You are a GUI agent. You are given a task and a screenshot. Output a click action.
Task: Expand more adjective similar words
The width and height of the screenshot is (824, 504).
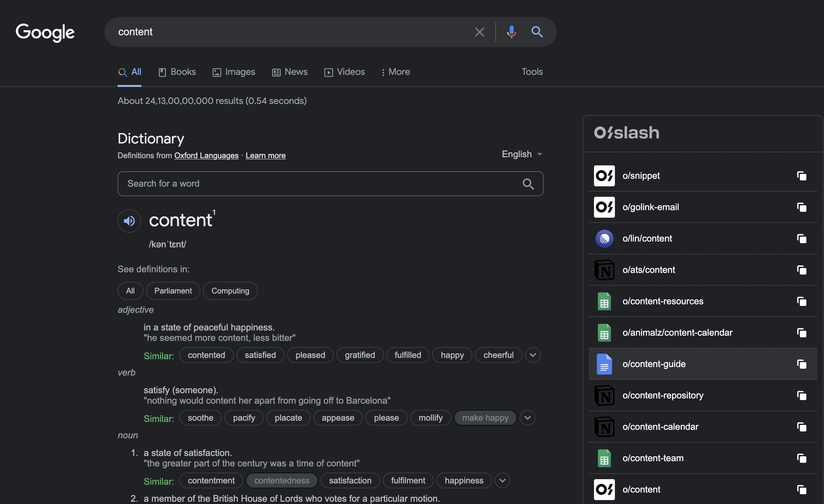533,355
